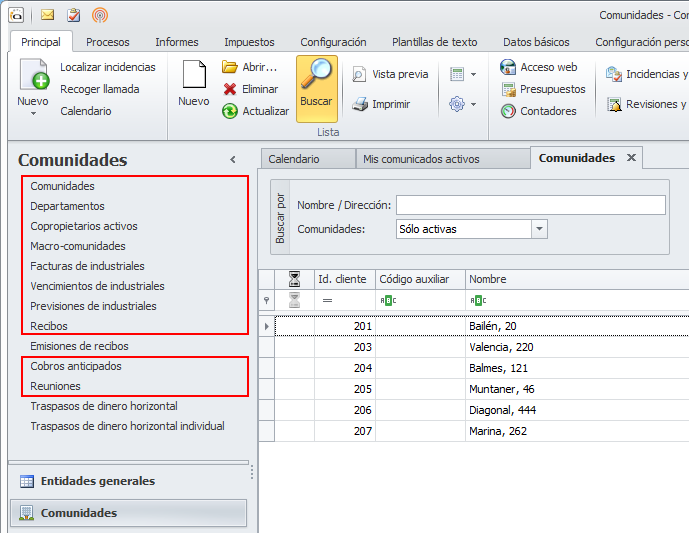Click the hourglass filter cell icon
Viewport: 689px width, 533px height.
pyautogui.click(x=294, y=300)
